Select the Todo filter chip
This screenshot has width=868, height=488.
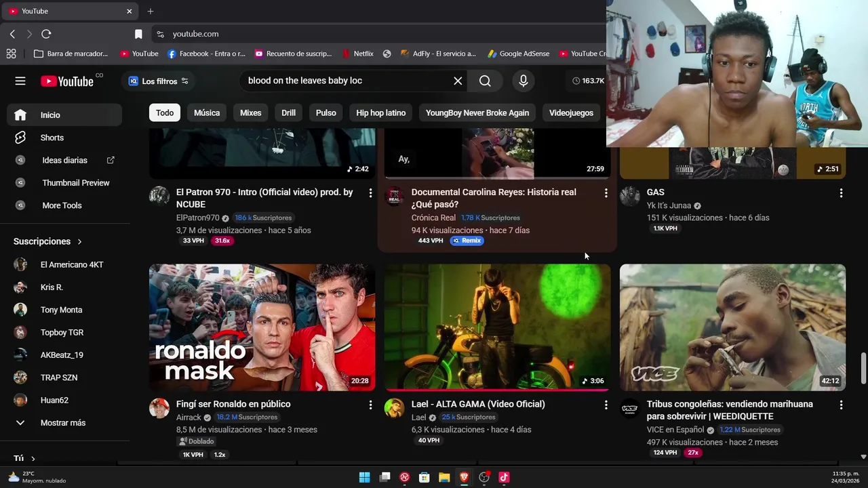coord(165,113)
